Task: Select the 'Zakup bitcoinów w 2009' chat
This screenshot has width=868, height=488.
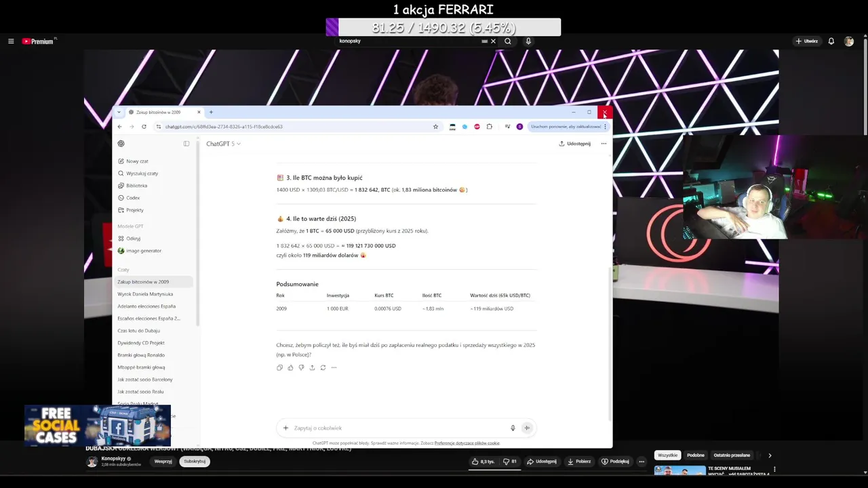Action: click(x=154, y=282)
